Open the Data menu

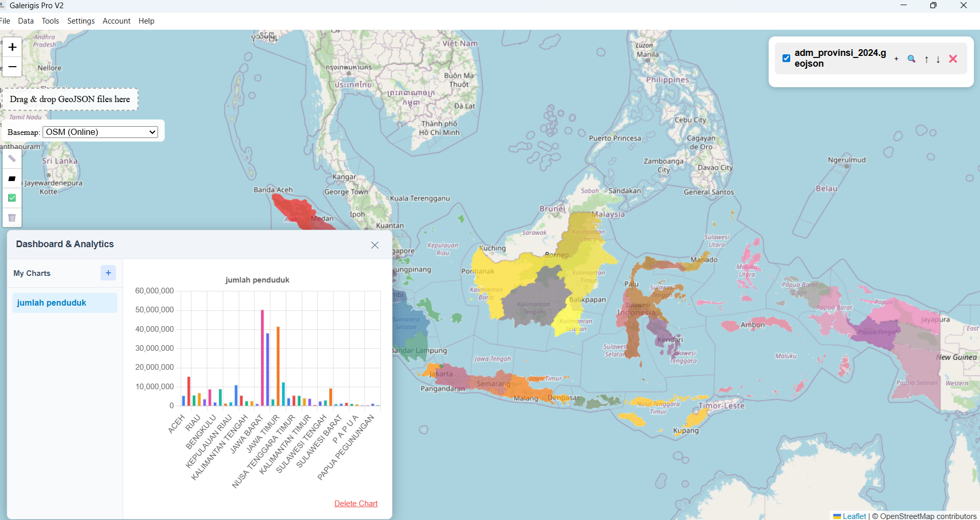25,21
